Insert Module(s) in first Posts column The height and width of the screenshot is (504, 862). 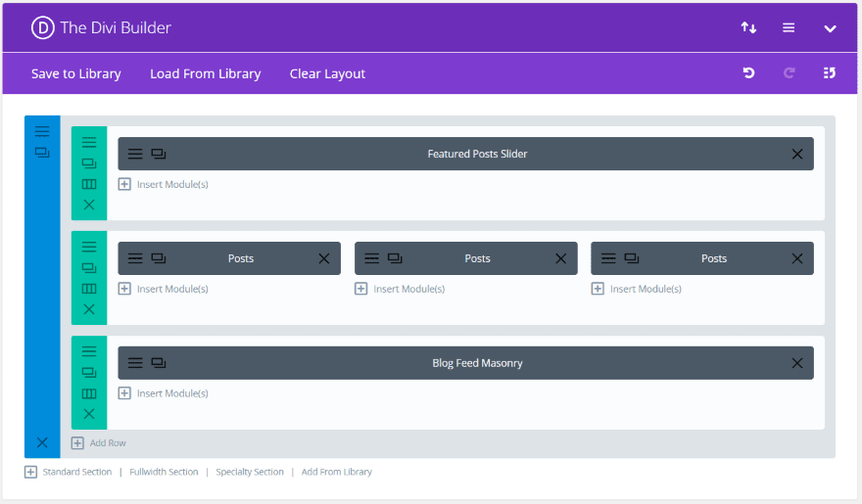pos(164,289)
